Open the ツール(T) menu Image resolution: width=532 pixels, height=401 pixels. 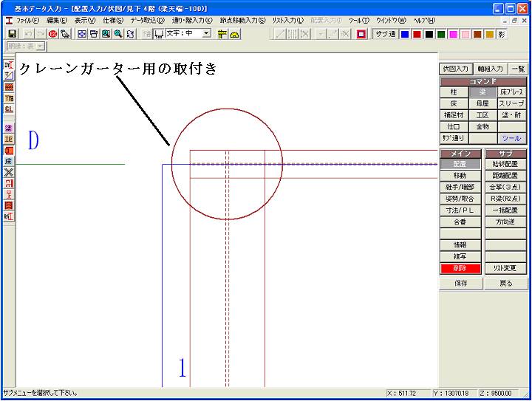pos(358,21)
